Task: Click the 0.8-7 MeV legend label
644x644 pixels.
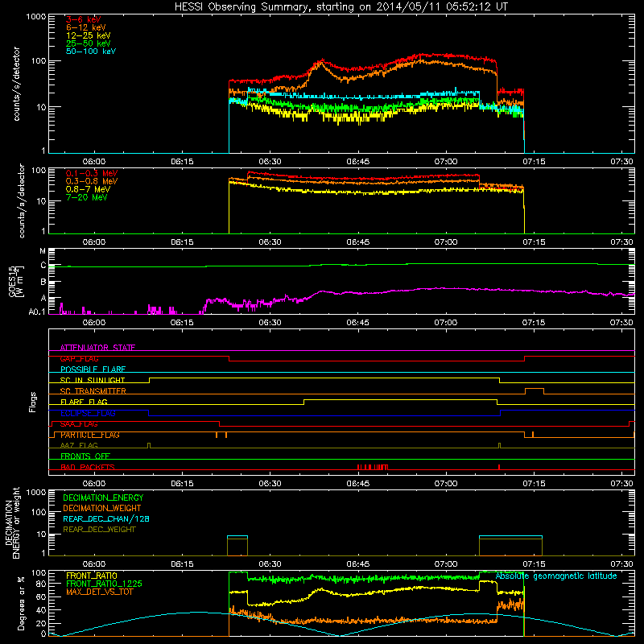Action: tap(88, 189)
